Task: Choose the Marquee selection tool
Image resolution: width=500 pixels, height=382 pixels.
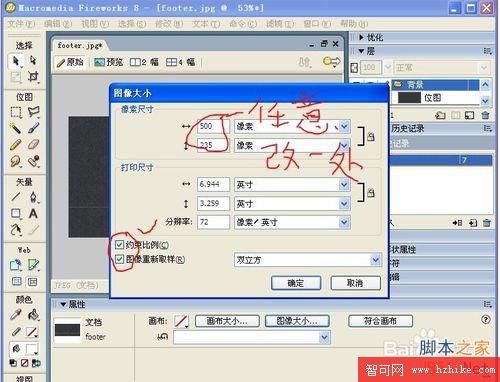Action: [x=15, y=112]
